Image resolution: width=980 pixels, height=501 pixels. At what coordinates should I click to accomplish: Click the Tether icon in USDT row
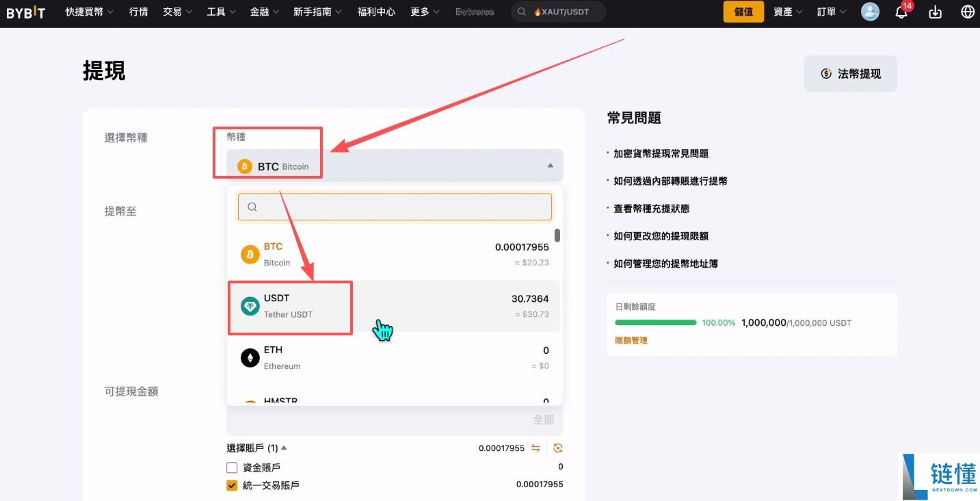[250, 307]
